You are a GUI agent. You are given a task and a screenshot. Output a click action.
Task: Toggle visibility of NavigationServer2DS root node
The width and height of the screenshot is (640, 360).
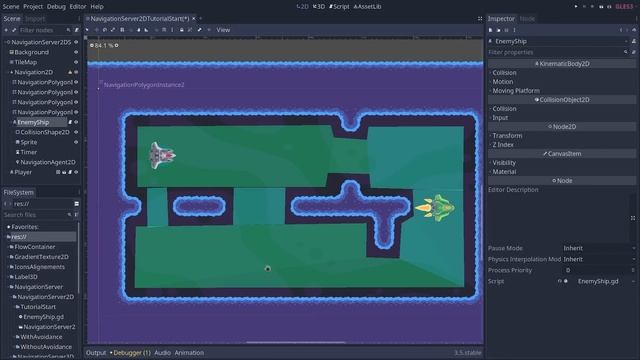76,42
